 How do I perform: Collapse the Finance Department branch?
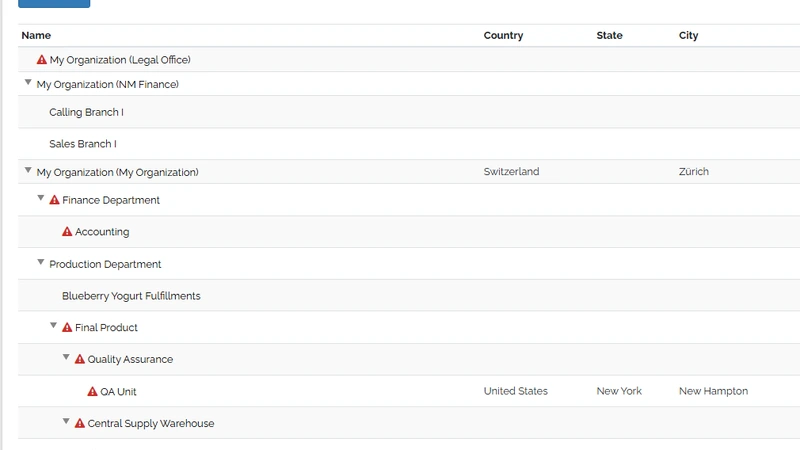tap(41, 198)
